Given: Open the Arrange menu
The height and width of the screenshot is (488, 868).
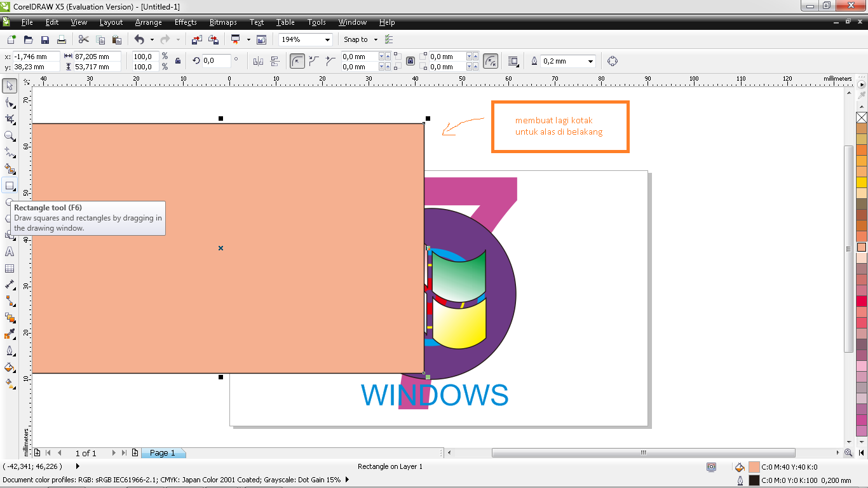Looking at the screenshot, I should tap(149, 22).
